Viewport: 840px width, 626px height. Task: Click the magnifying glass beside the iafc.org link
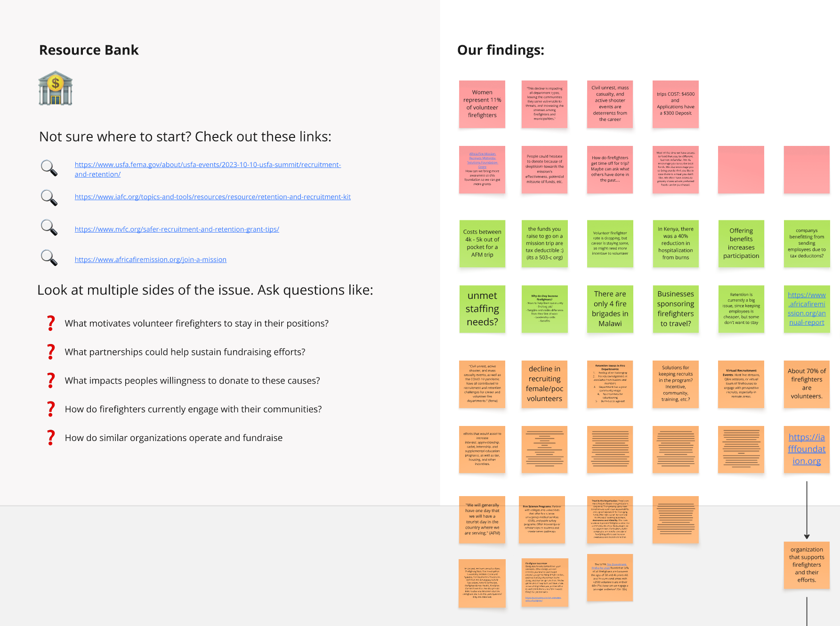pyautogui.click(x=49, y=198)
